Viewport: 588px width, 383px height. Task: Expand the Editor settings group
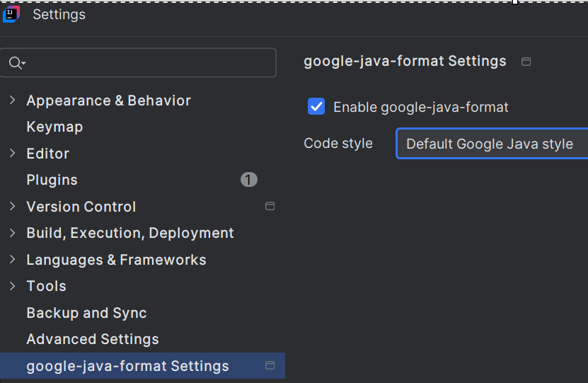point(13,154)
